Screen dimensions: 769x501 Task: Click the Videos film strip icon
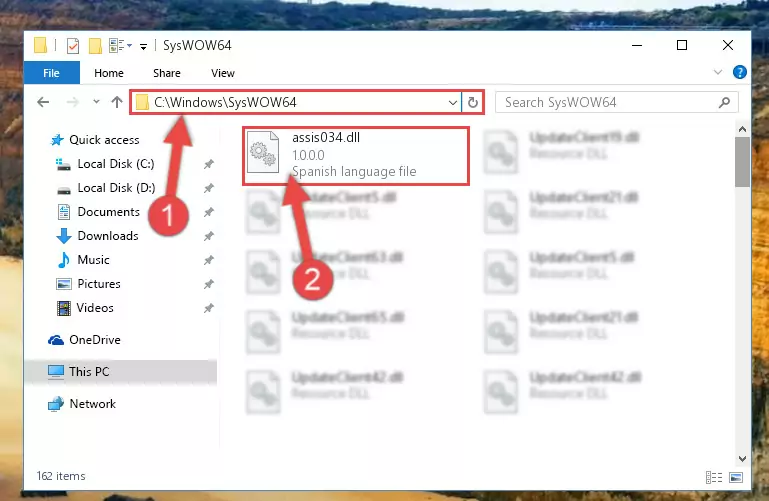[64, 308]
